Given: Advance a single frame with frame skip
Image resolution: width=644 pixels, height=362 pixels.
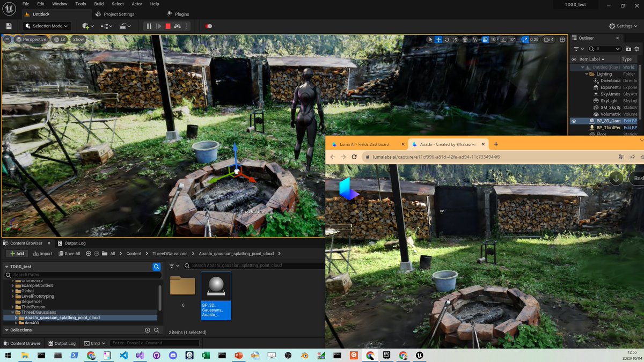Looking at the screenshot, I should (158, 26).
